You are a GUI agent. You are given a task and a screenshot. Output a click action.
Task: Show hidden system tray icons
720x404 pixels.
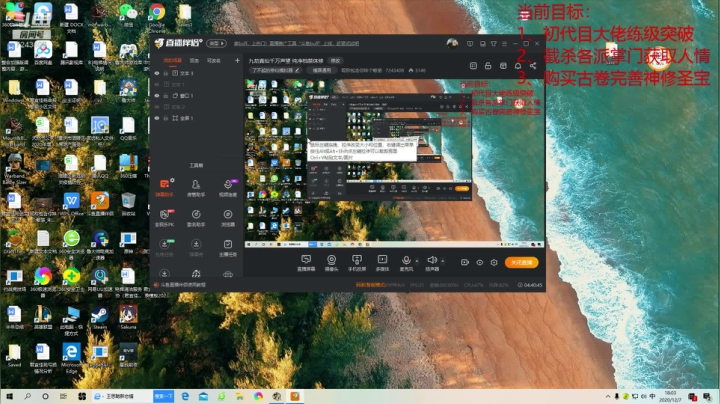(608, 396)
